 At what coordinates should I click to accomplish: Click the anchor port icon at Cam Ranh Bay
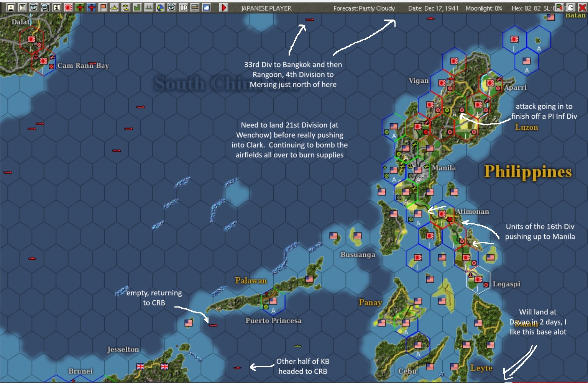point(36,56)
